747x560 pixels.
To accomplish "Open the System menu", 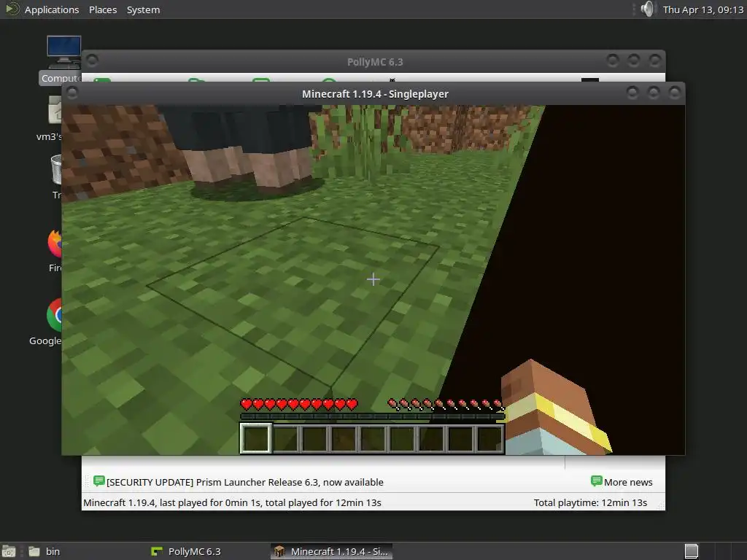I will (143, 9).
